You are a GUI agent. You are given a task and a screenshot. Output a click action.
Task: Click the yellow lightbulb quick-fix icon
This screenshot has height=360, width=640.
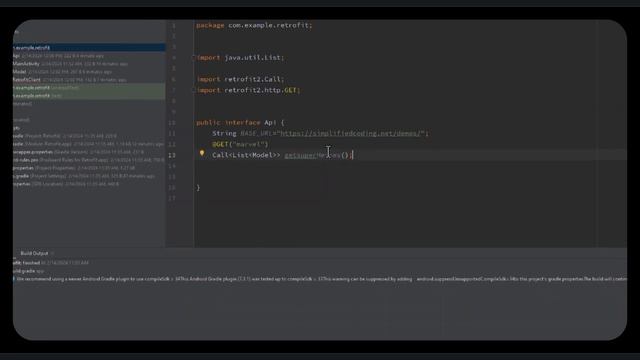[x=202, y=153]
